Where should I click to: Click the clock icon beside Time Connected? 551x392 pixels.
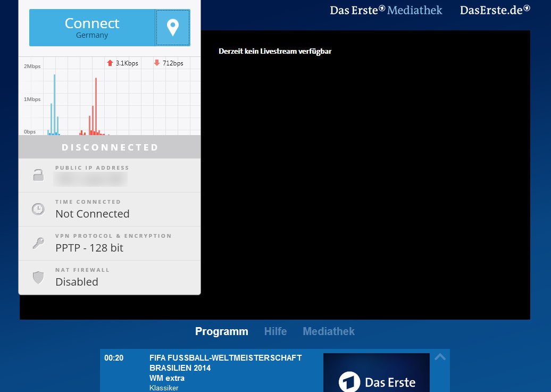38,209
